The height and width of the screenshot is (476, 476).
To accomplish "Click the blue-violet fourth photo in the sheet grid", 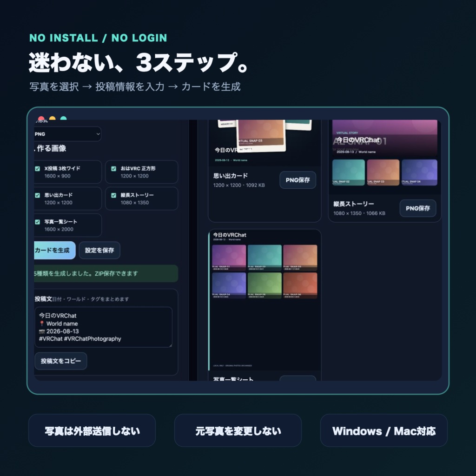I will [x=229, y=285].
